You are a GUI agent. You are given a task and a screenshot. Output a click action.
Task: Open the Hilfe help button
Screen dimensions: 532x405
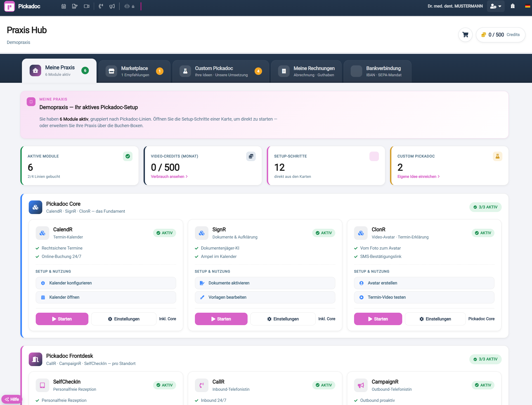[x=12, y=399]
